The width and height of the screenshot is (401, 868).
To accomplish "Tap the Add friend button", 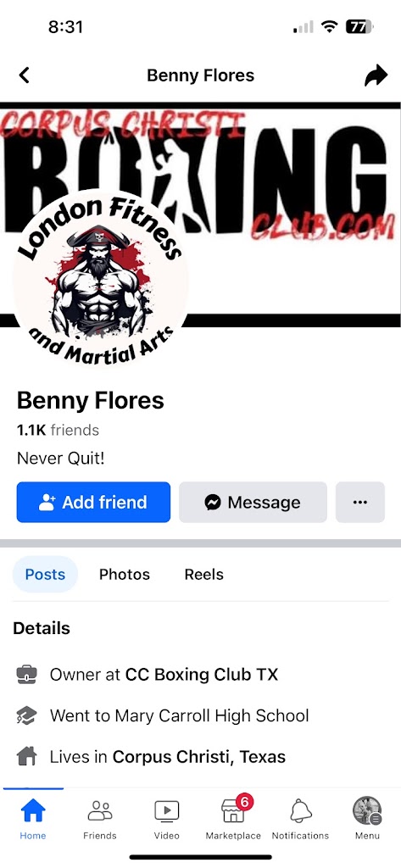I will coord(93,502).
